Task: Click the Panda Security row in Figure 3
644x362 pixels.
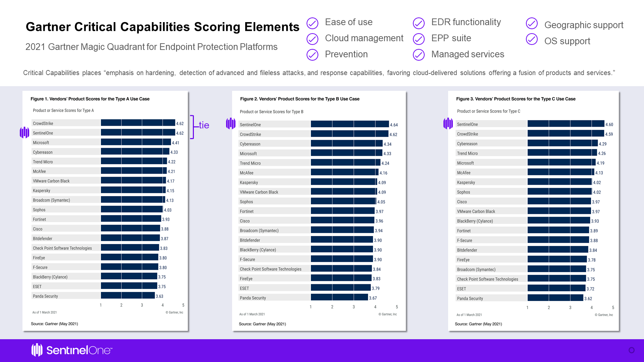Action: 470,298
